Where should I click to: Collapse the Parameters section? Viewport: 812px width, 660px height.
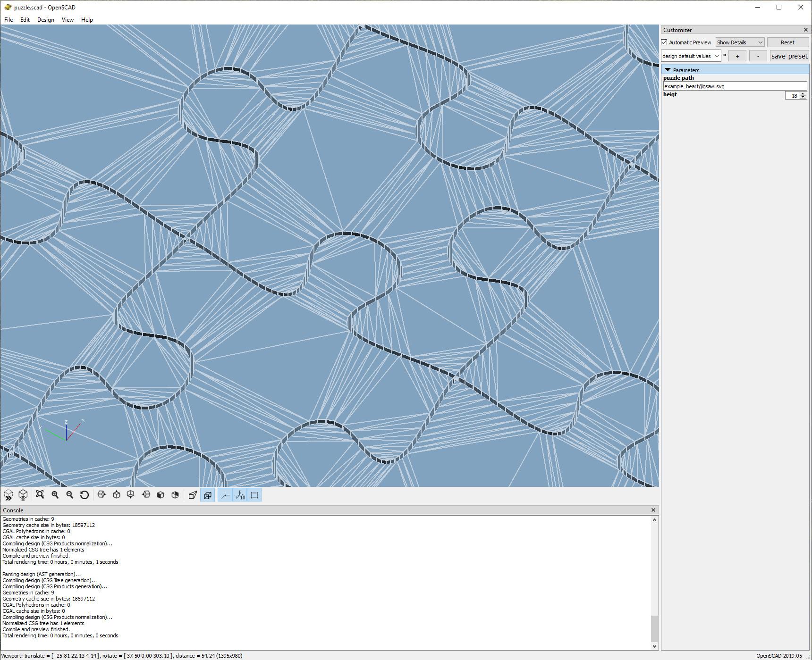668,70
